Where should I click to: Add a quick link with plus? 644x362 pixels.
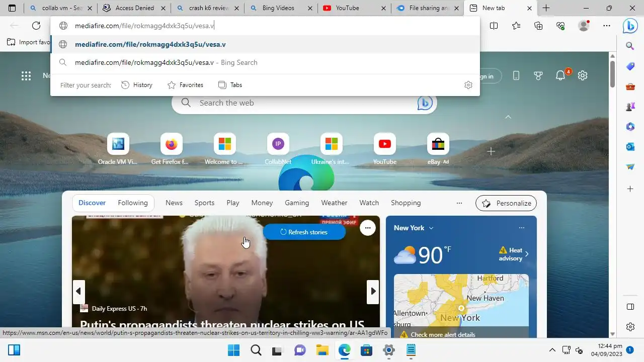tap(491, 151)
